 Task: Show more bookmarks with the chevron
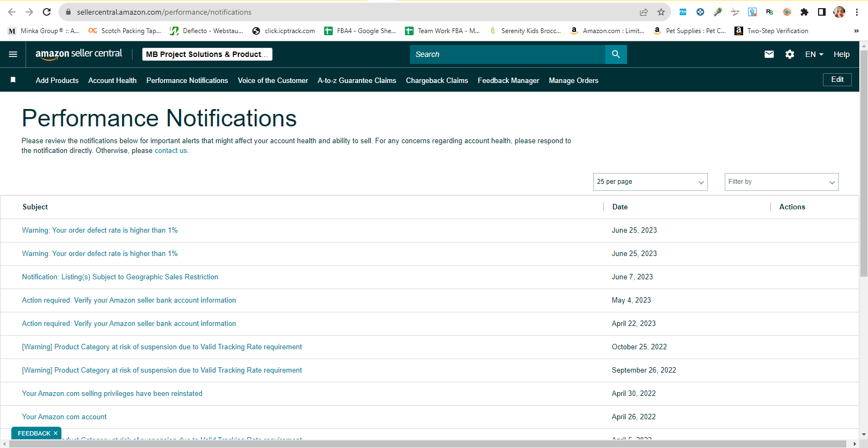coord(857,31)
